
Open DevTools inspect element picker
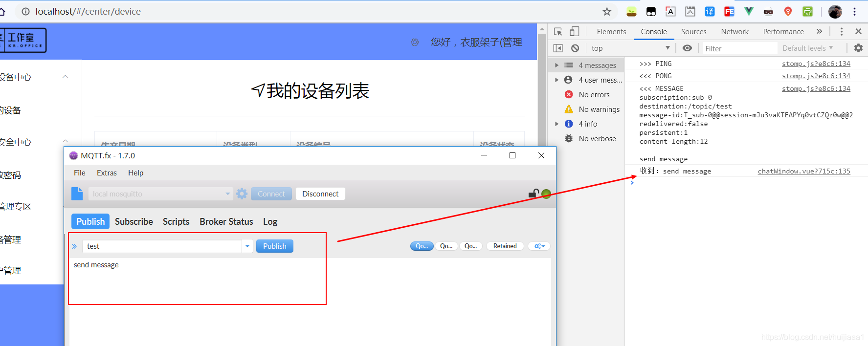coord(558,32)
